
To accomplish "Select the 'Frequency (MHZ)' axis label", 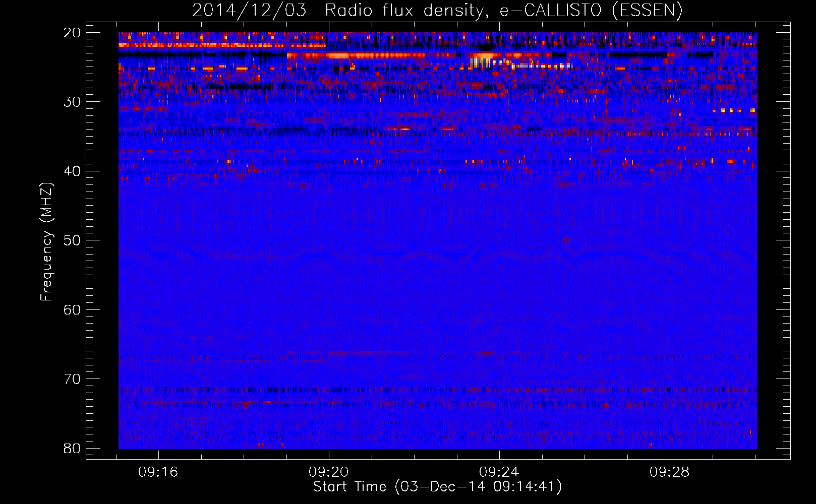I will [x=46, y=242].
